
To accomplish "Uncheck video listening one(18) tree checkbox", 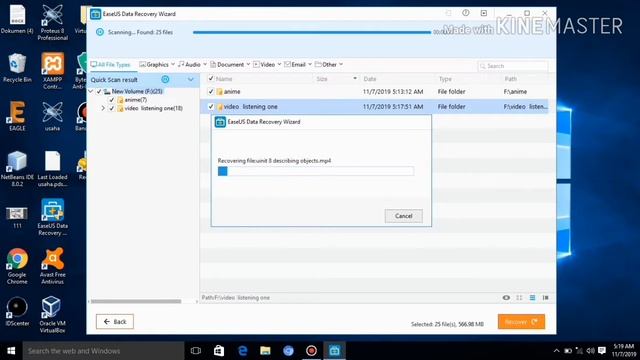I will 111,108.
